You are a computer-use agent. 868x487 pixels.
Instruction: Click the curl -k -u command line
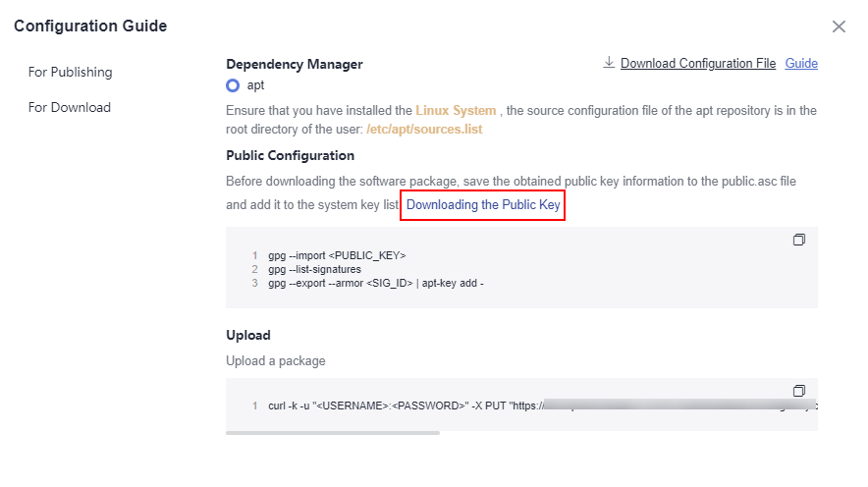click(542, 406)
